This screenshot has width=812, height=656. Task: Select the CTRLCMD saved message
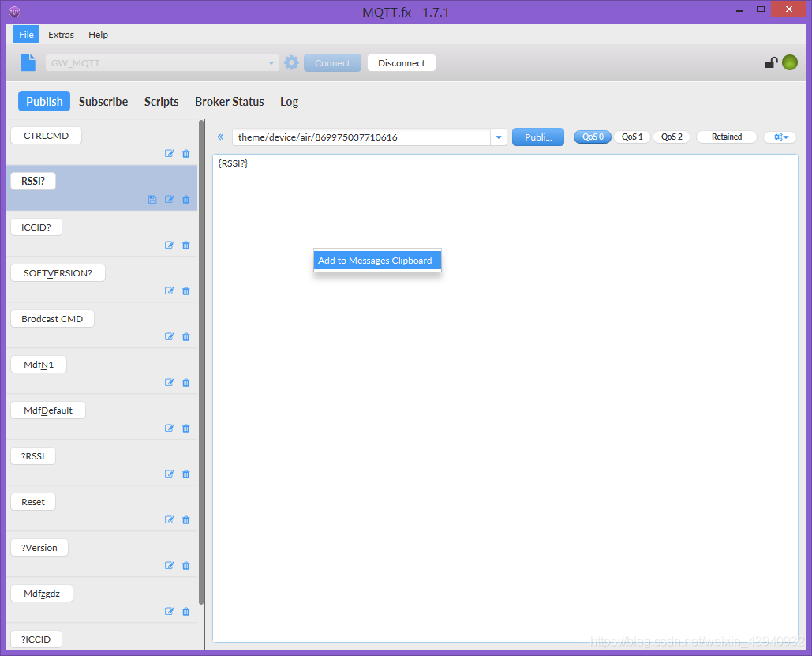[46, 136]
